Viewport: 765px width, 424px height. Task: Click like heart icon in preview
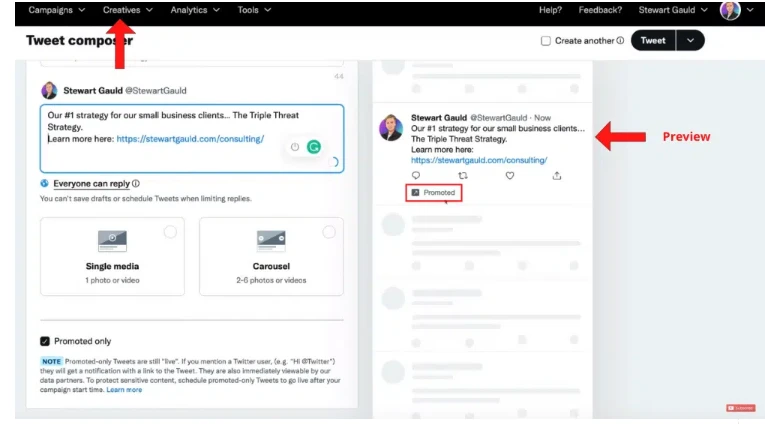point(510,176)
